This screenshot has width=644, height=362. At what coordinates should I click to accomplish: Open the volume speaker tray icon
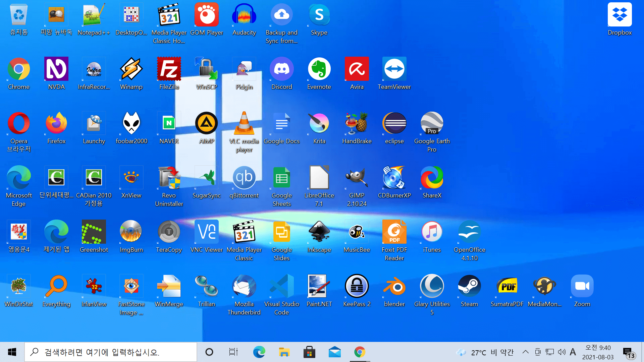coord(561,352)
